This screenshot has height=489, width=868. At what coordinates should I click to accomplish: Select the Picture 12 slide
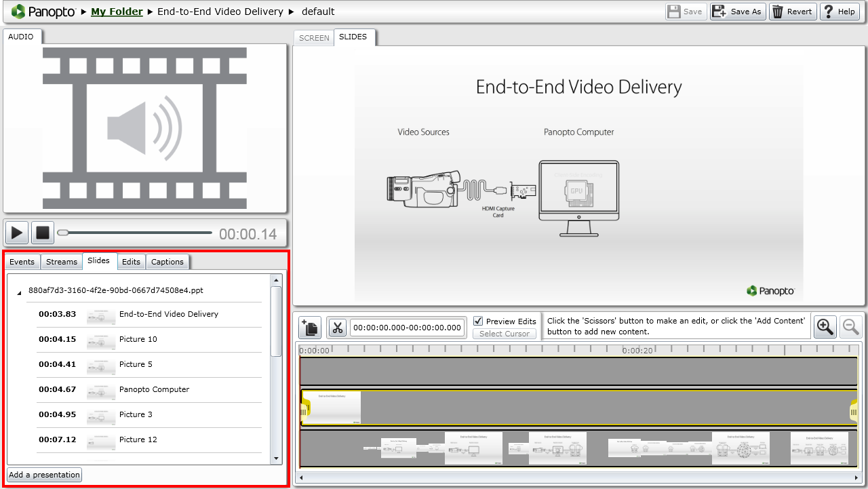pyautogui.click(x=149, y=439)
